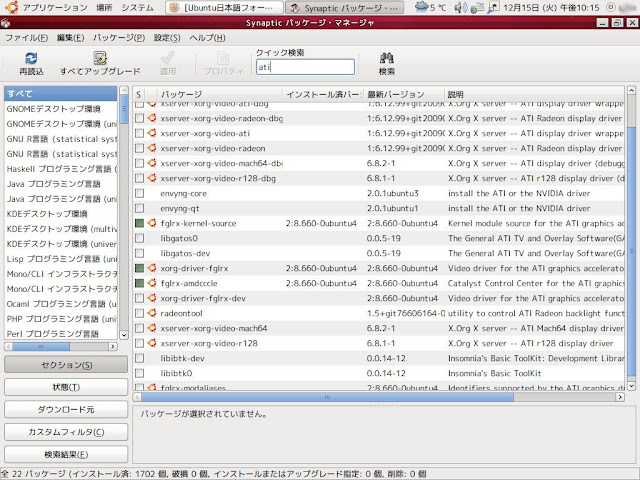The height and width of the screenshot is (480, 640).
Task: Select the KDEデスクトップ環境 section
Action: pyautogui.click(x=61, y=213)
